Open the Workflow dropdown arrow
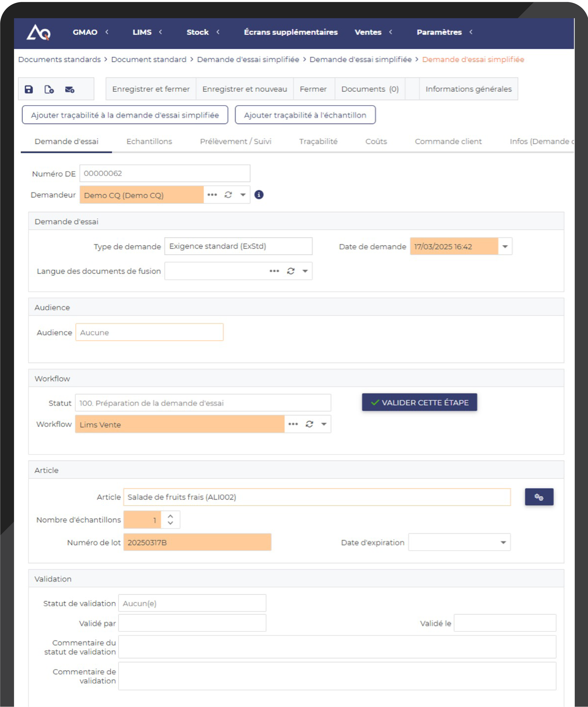This screenshot has height=707, width=588. pos(324,424)
